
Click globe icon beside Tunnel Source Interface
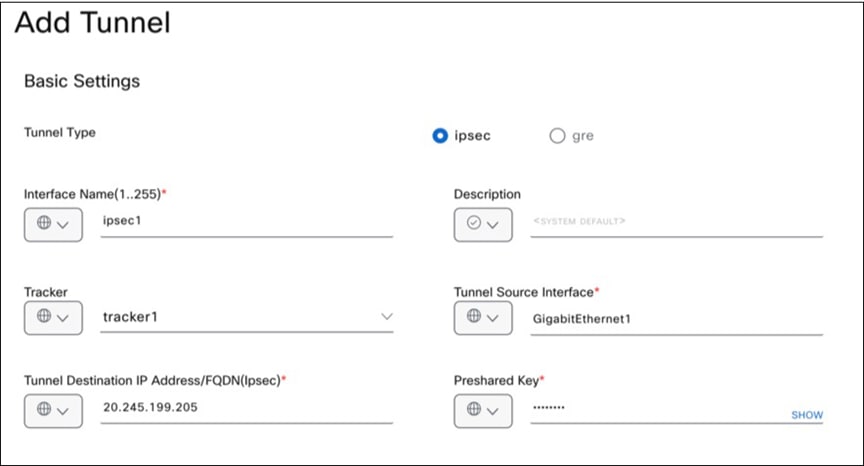pos(474,317)
